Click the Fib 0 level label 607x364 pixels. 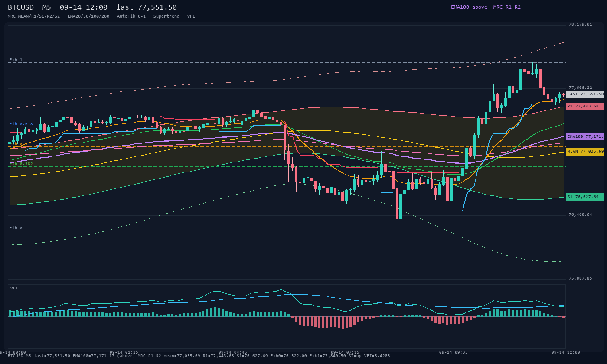coord(16,228)
